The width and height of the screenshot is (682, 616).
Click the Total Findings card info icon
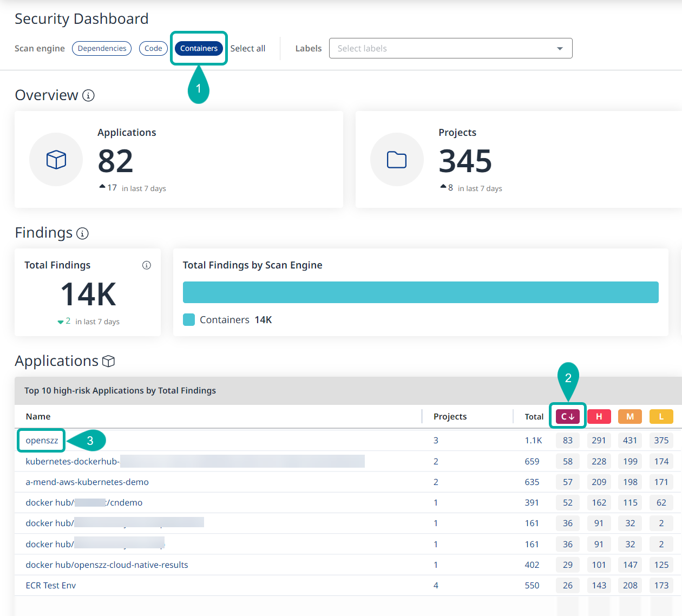(x=146, y=265)
